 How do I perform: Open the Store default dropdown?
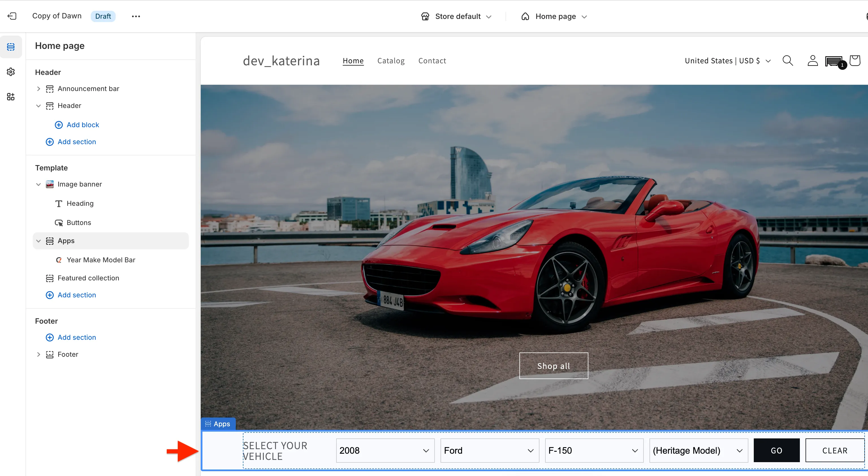(457, 16)
